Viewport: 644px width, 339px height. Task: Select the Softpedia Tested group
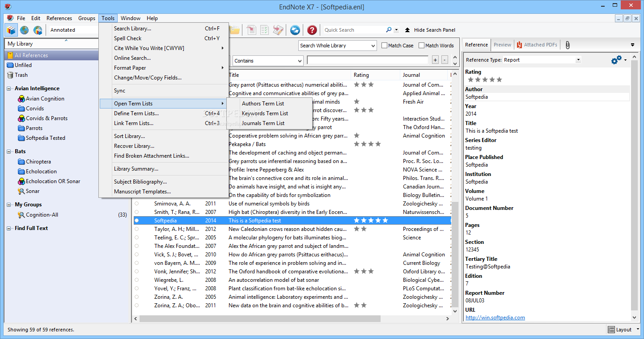coord(45,138)
